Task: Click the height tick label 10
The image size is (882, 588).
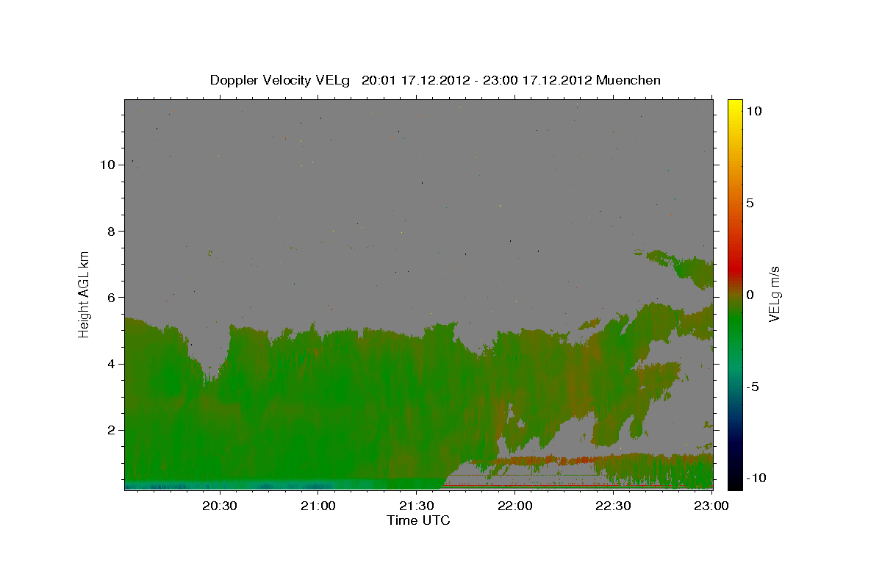Action: [x=107, y=165]
